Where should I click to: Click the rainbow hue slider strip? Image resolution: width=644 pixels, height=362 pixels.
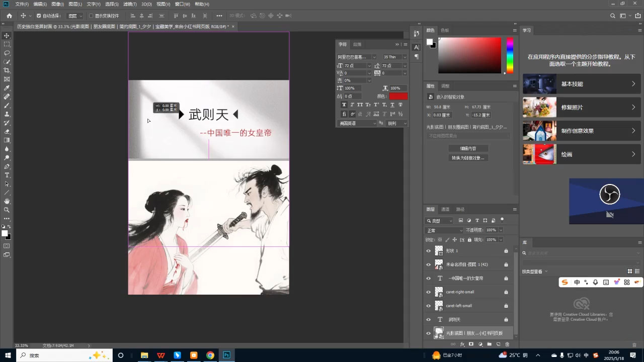click(x=510, y=55)
